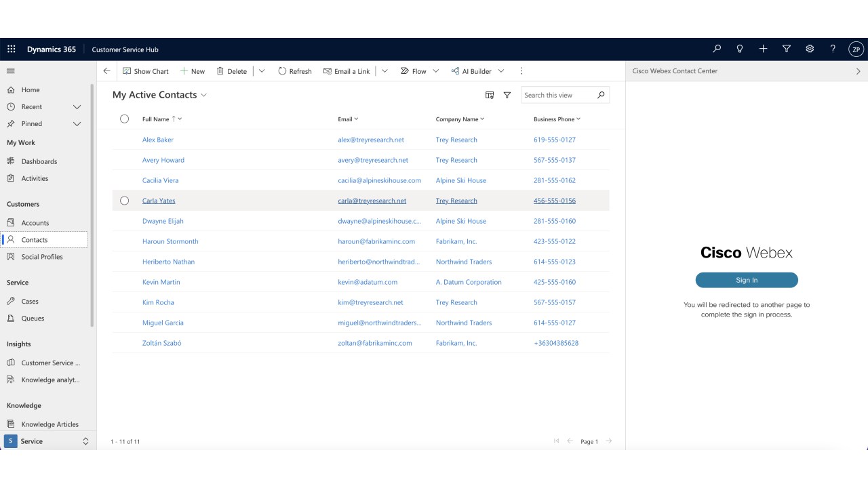The width and height of the screenshot is (868, 488).
Task: Expand the Delete dropdown chevron
Action: (x=262, y=71)
